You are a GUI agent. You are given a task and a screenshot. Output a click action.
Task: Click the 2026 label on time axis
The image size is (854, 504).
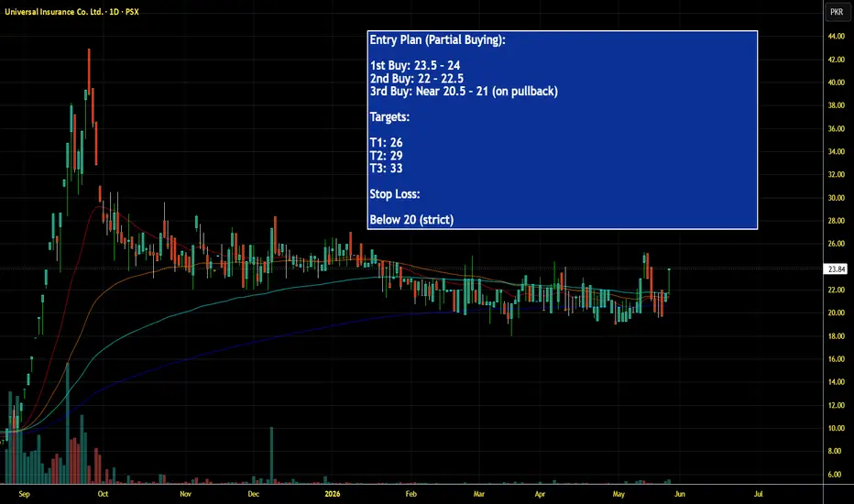coord(333,494)
